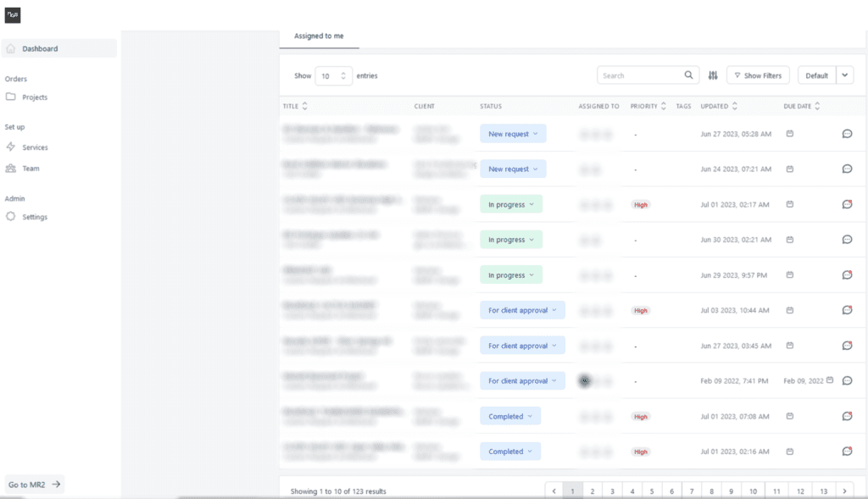
Task: Open Projects in the sidebar
Action: (x=35, y=97)
